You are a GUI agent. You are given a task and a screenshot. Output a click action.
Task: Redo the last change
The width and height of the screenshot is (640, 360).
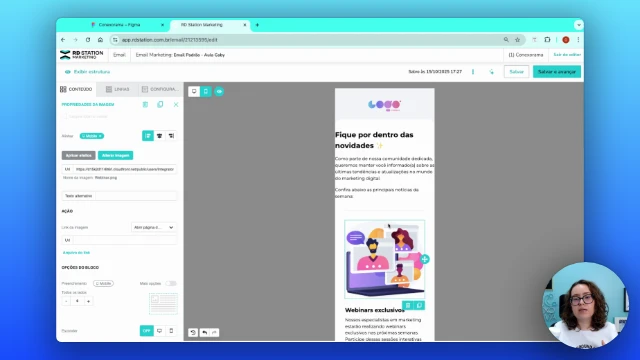click(x=214, y=332)
